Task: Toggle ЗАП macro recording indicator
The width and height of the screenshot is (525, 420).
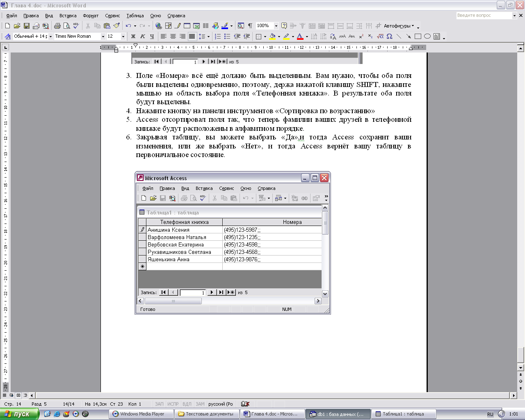Action: point(159,404)
